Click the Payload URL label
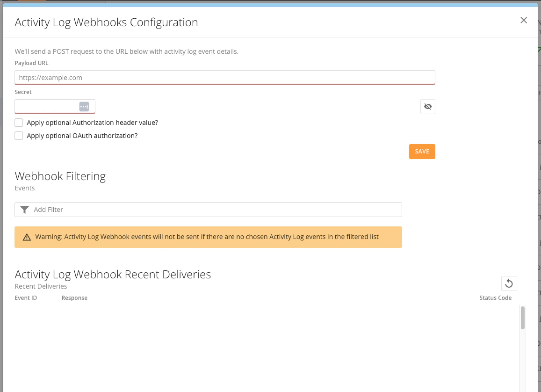Screen dimensions: 541x392 coord(31,63)
